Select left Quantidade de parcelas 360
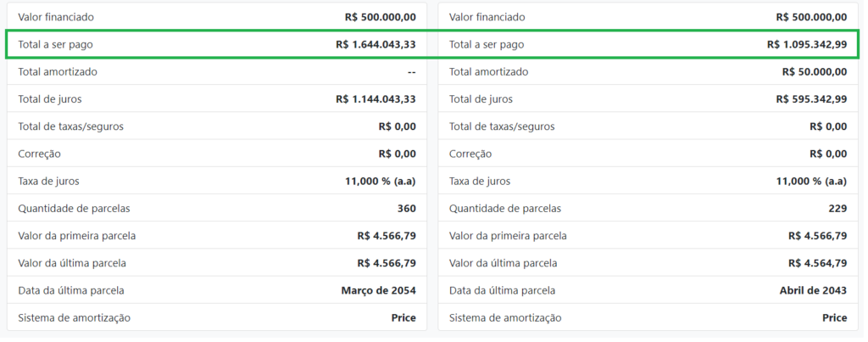868x342 pixels. (x=217, y=209)
